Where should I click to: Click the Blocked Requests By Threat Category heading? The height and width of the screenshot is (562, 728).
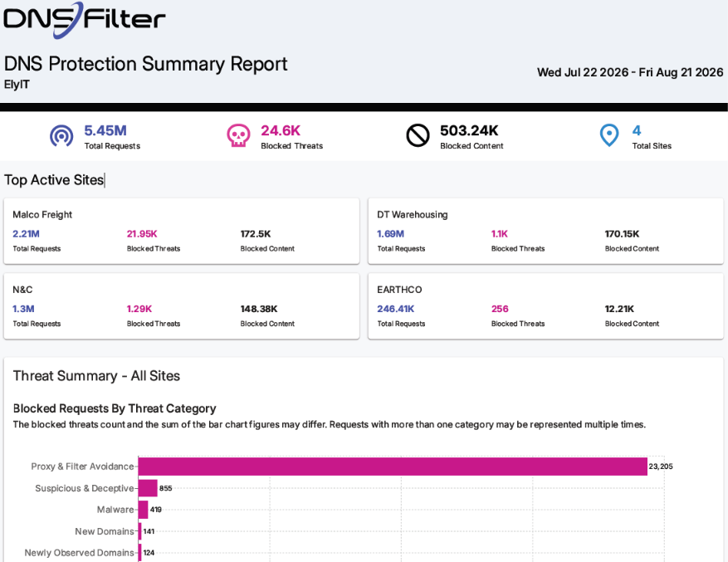tap(115, 408)
